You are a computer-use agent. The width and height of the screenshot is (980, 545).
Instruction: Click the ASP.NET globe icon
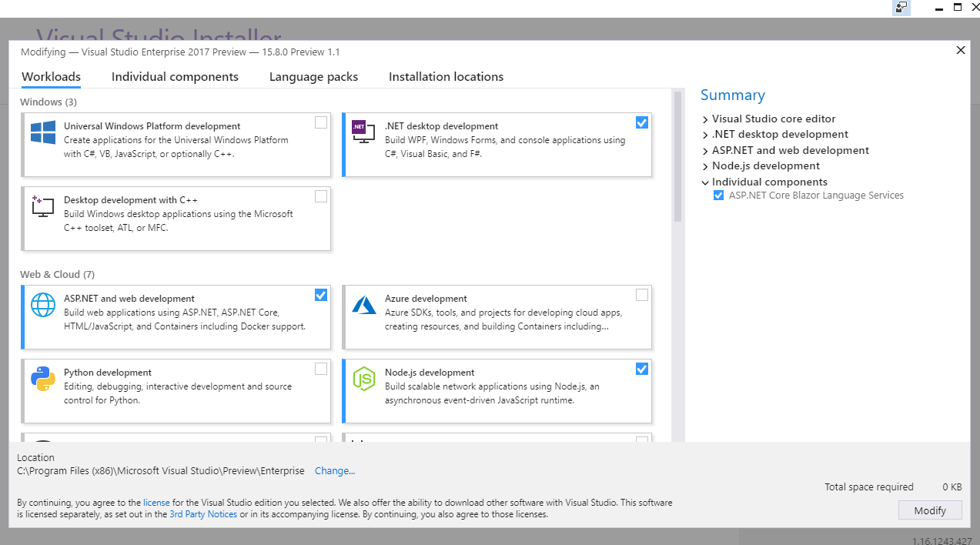tap(43, 304)
